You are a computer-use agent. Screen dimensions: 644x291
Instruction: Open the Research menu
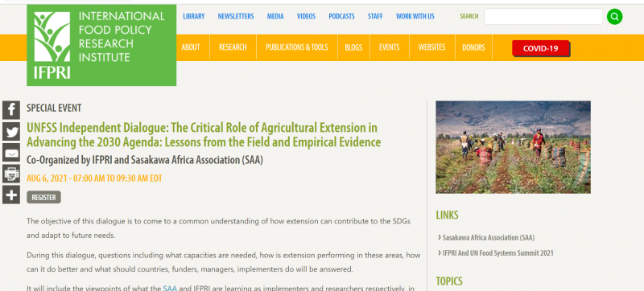click(233, 47)
